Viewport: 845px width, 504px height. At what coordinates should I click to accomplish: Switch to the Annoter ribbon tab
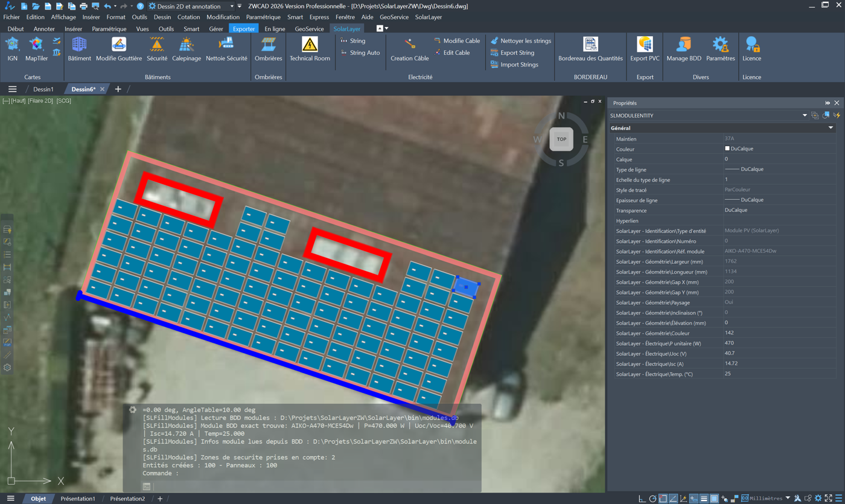click(44, 28)
